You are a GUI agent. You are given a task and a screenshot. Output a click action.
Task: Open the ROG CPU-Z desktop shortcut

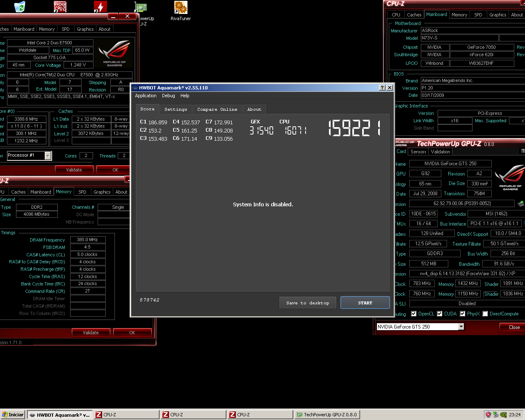60,7
